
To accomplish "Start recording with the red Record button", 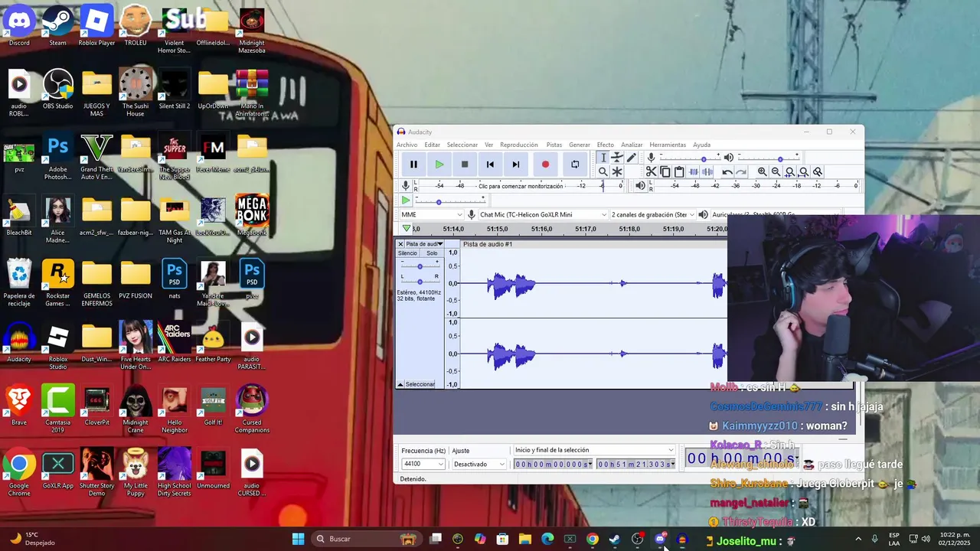I will point(545,165).
